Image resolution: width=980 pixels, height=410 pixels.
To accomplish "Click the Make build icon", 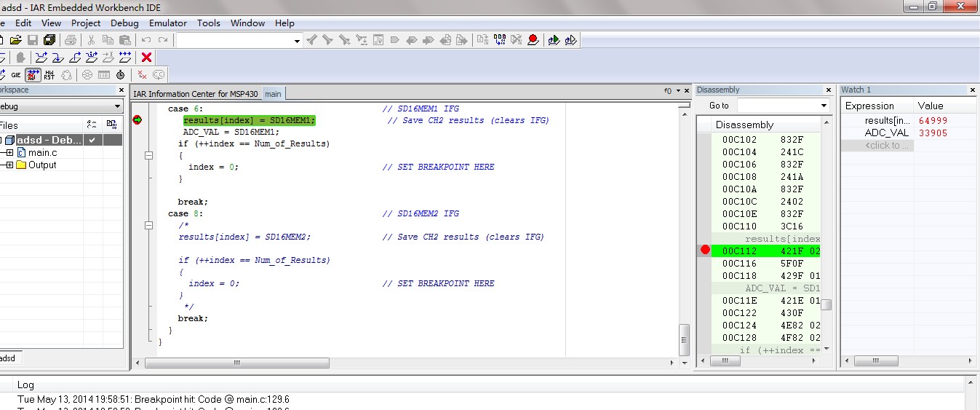I will click(500, 40).
